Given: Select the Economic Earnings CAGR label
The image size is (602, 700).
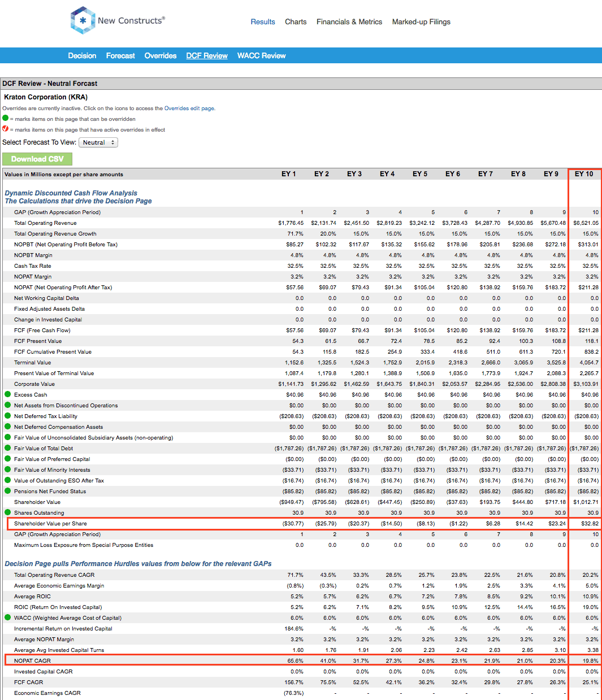Looking at the screenshot, I should point(47,693).
